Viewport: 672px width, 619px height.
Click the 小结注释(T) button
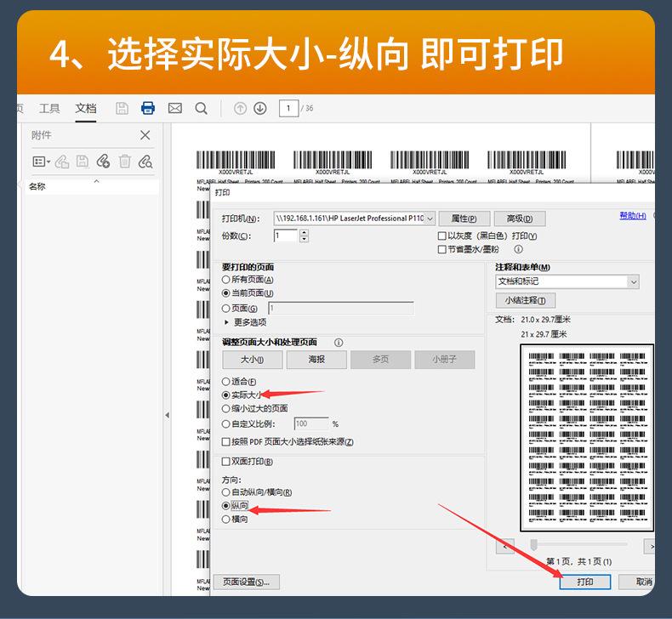click(x=526, y=300)
